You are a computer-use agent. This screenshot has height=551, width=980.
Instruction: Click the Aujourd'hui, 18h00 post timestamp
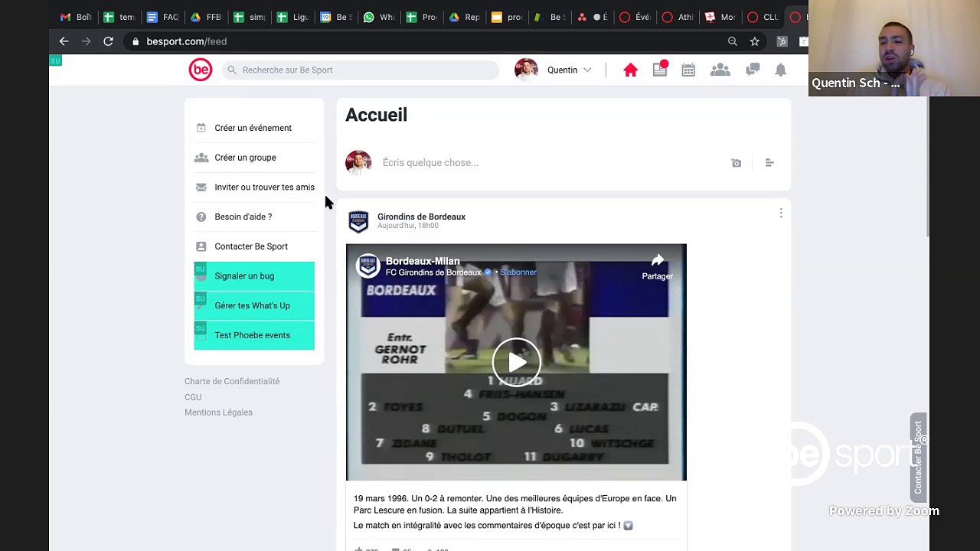408,226
